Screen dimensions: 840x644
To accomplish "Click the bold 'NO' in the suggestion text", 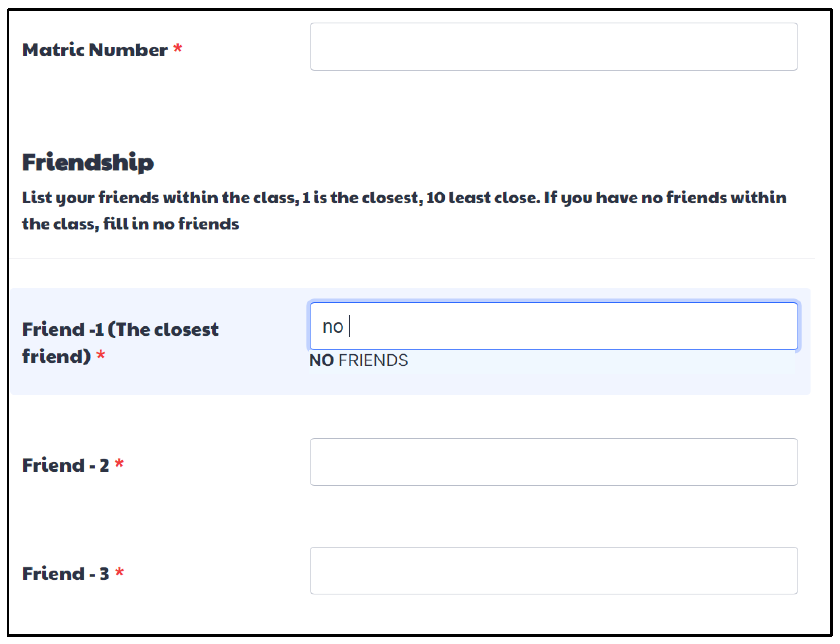I will tap(321, 360).
